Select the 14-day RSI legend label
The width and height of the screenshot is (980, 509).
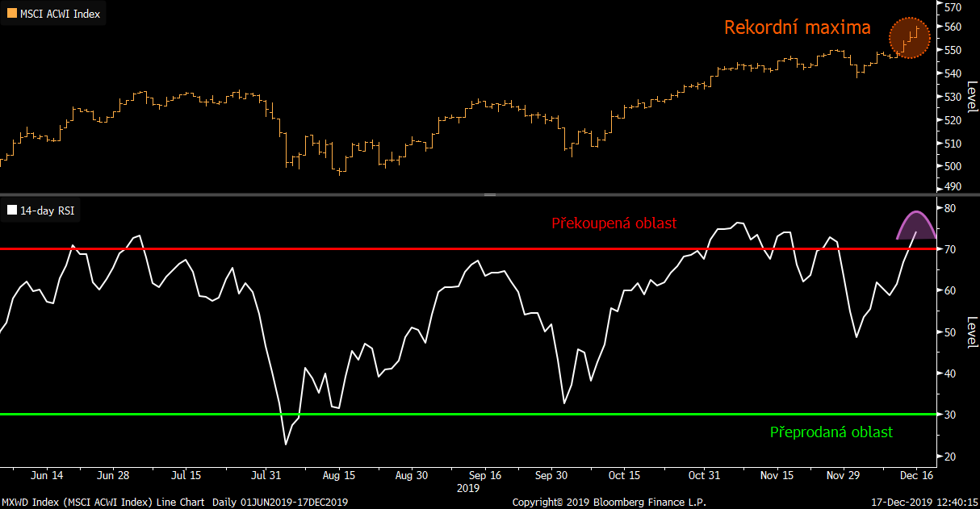click(48, 211)
